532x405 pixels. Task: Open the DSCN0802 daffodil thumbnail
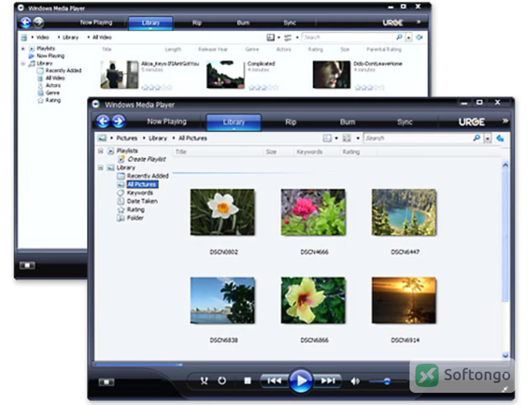click(x=222, y=212)
